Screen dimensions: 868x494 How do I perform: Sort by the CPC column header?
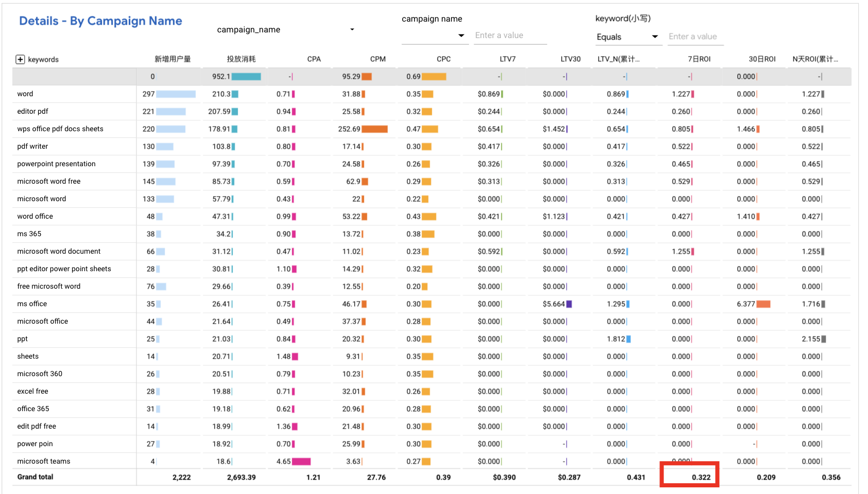(x=443, y=59)
